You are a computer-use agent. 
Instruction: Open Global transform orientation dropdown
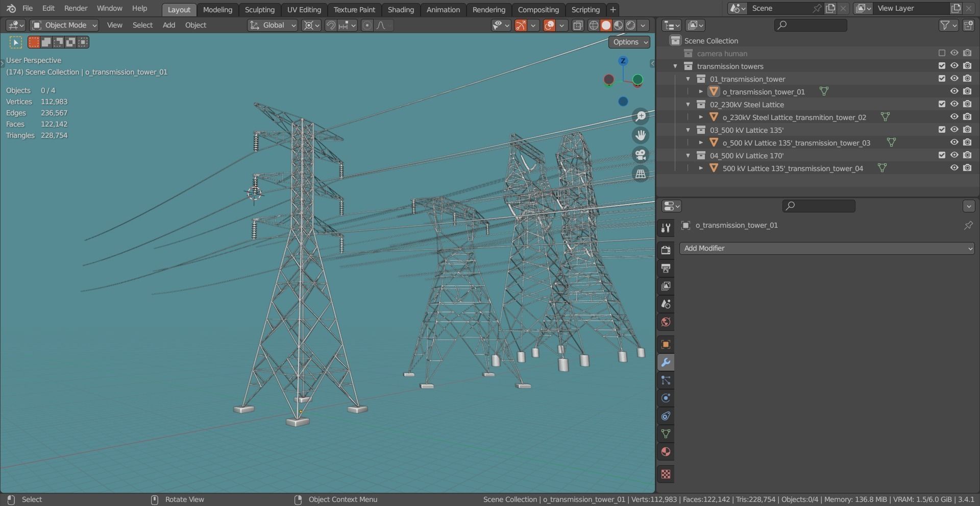pos(272,25)
